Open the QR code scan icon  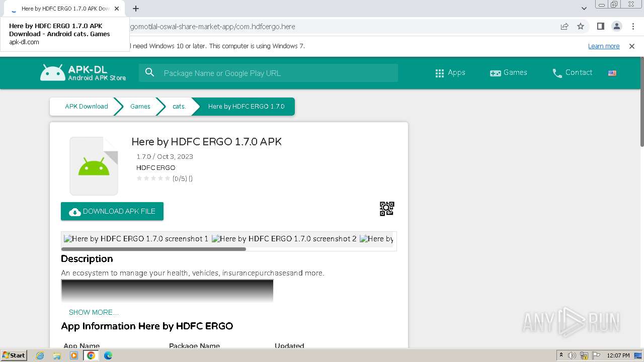pos(386,209)
